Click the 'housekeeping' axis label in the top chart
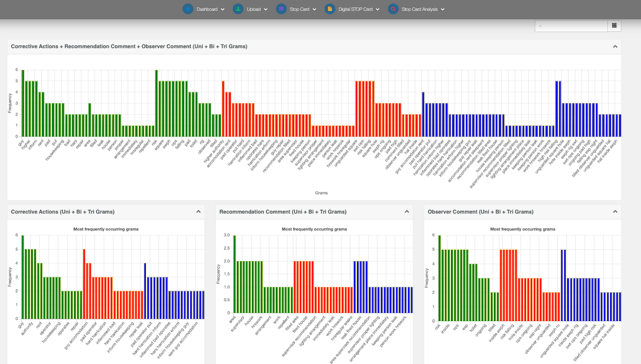The width and height of the screenshot is (641, 364). click(55, 150)
